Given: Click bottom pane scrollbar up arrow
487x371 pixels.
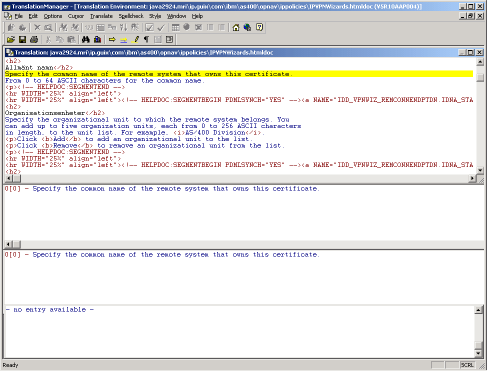Looking at the screenshot, I should tap(478, 310).
